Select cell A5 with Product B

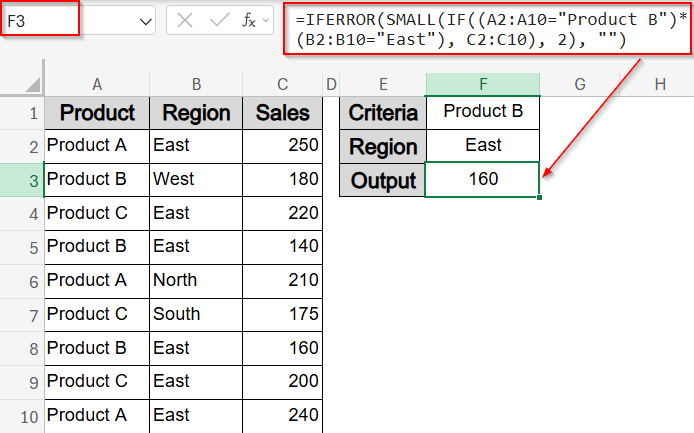point(97,247)
